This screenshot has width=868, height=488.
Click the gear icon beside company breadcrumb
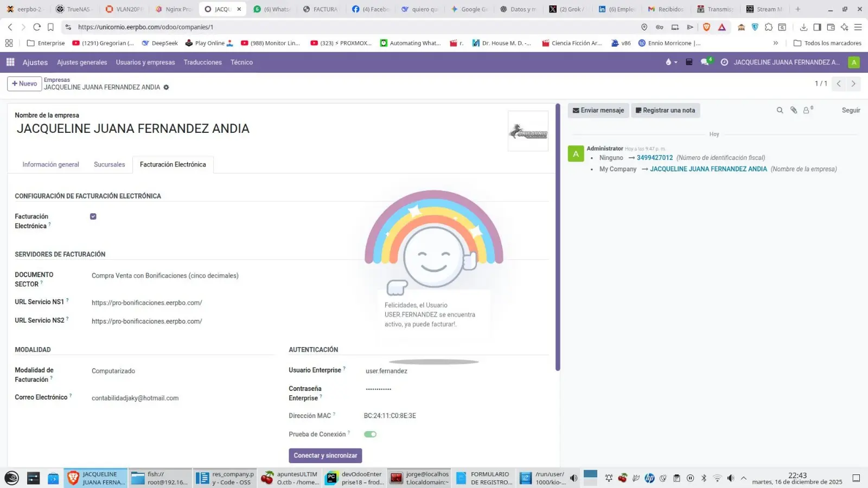coord(167,87)
